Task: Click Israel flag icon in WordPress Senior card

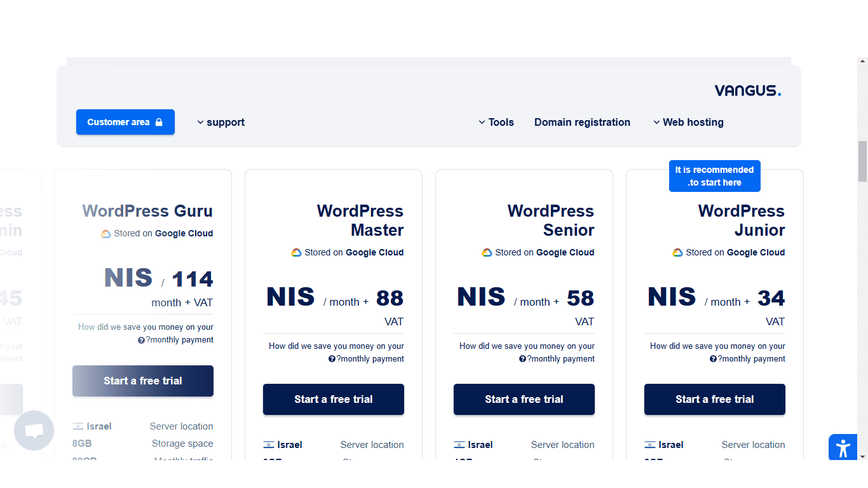Action: coord(459,445)
